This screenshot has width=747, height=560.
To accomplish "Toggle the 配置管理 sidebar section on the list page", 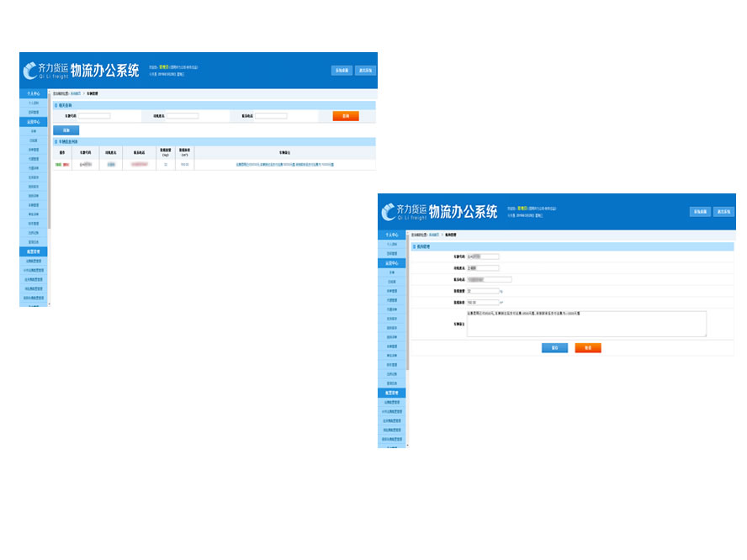I will [34, 251].
